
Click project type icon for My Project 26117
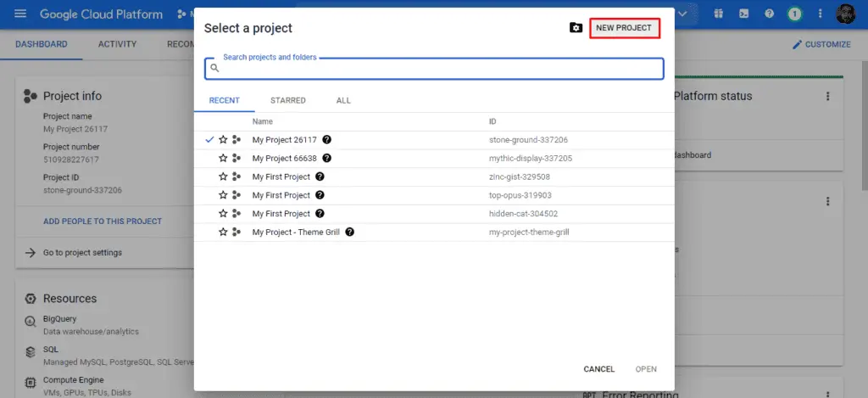(x=236, y=140)
